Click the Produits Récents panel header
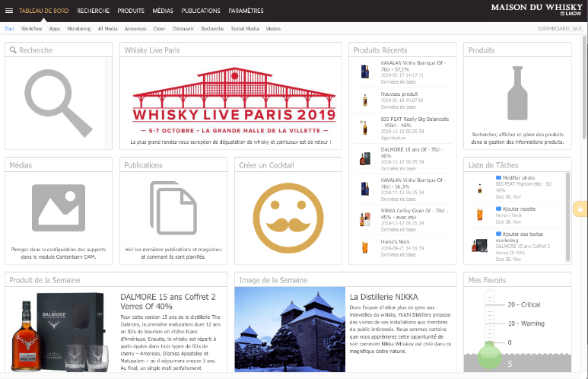The height and width of the screenshot is (379, 588). tap(402, 50)
